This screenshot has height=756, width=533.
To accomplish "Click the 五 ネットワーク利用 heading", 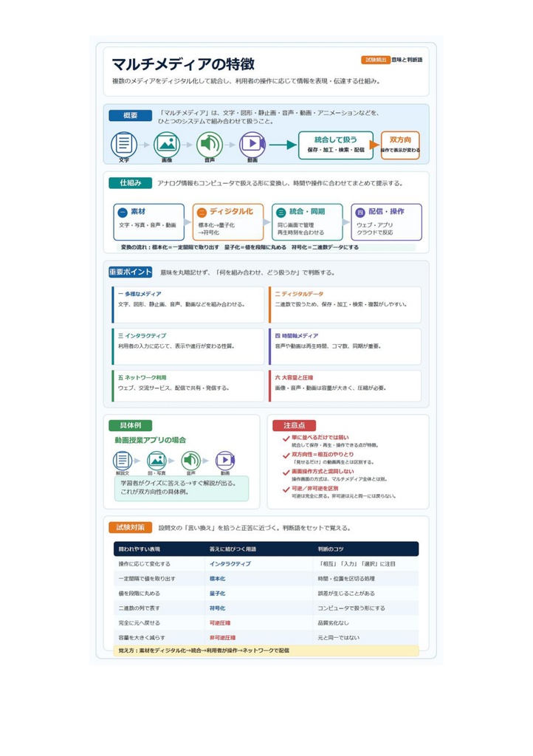I will (142, 377).
